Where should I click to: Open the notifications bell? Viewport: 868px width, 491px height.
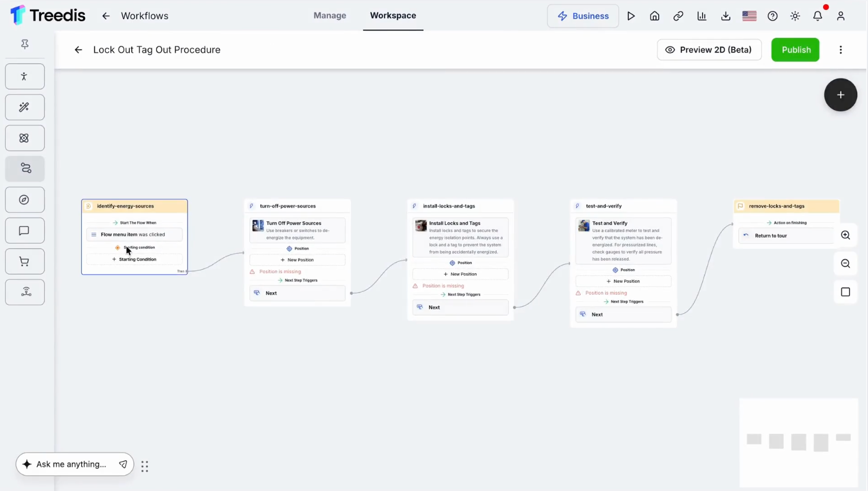pos(818,16)
